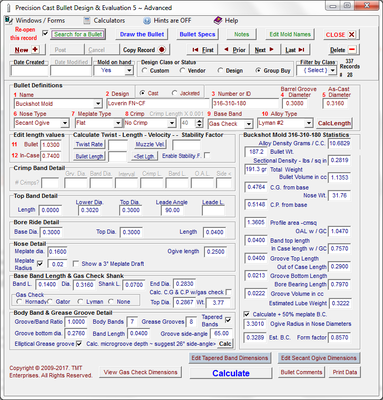
Task: Create a New record
Action: (x=26, y=50)
